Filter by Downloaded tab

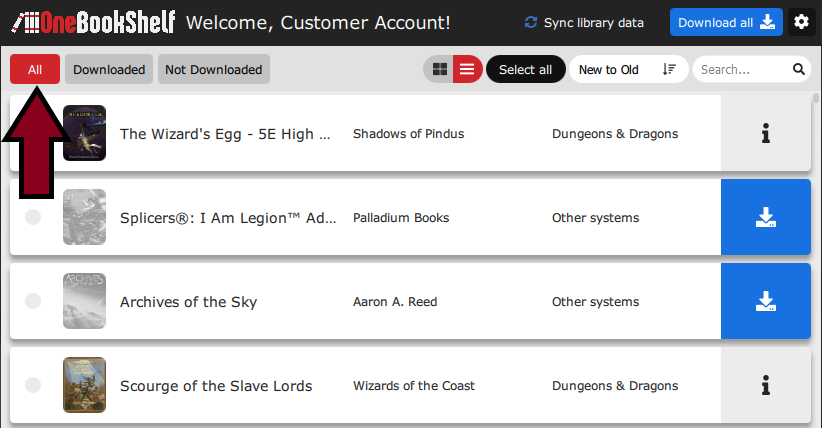109,70
